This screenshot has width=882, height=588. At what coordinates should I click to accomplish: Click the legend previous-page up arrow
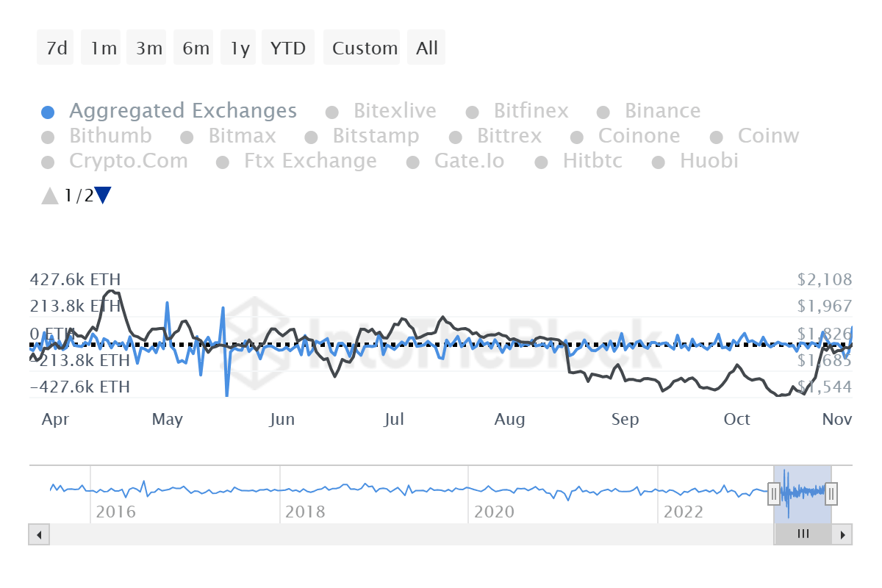click(49, 196)
